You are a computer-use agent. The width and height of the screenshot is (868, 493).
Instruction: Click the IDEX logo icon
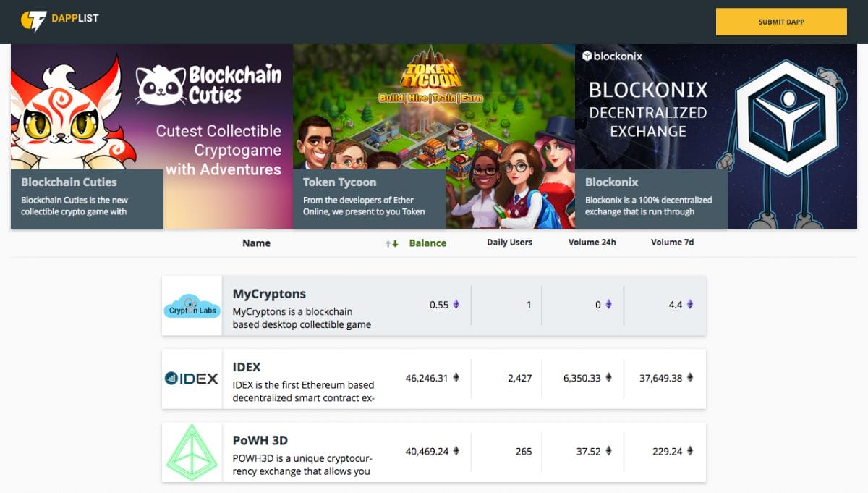tap(192, 379)
